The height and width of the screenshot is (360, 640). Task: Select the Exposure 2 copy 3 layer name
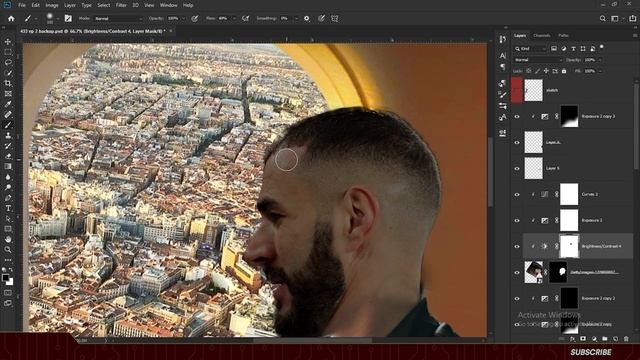(598, 116)
